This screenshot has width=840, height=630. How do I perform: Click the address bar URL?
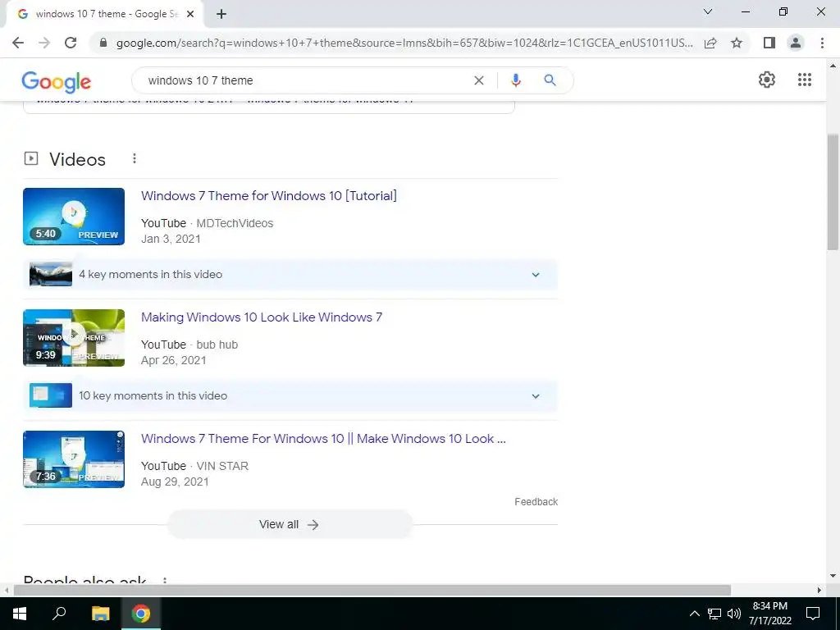[404, 43]
